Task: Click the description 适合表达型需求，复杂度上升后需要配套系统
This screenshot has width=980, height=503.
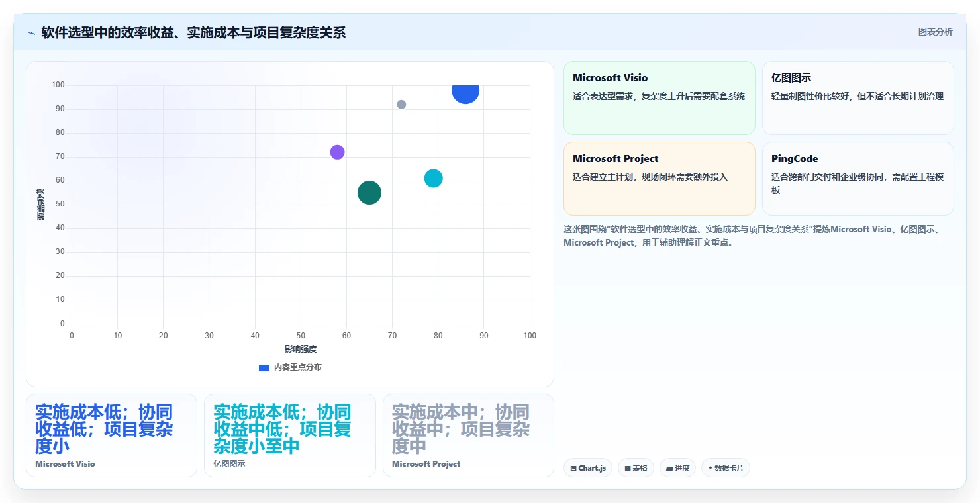Action: click(659, 96)
